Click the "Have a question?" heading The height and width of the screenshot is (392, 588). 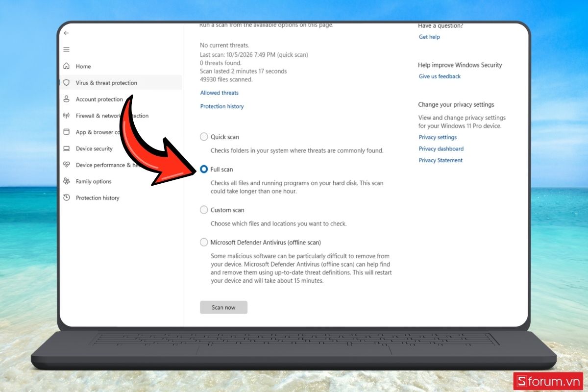tap(441, 25)
